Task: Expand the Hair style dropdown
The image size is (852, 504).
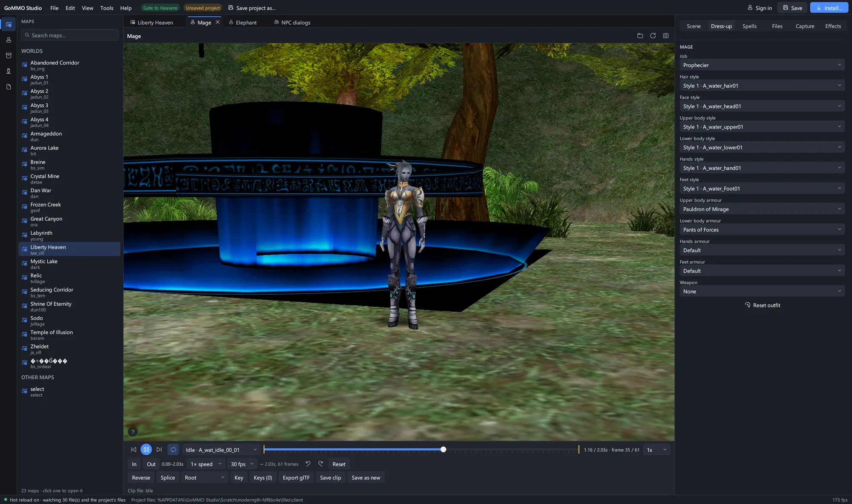Action: (762, 86)
